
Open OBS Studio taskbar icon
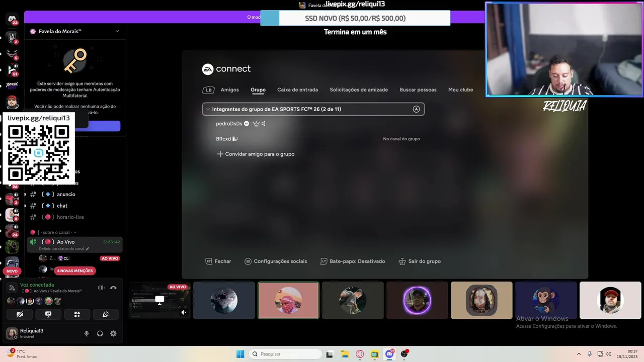405,354
